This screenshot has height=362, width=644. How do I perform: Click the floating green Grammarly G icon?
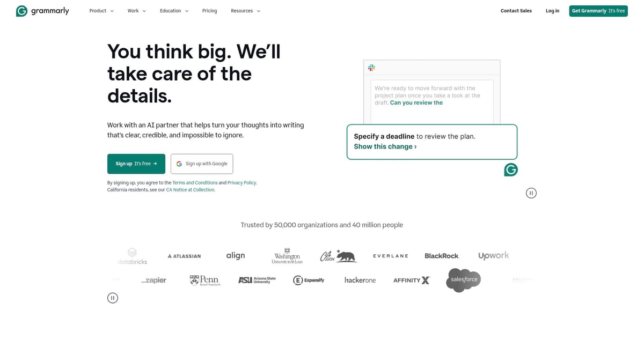(x=510, y=169)
